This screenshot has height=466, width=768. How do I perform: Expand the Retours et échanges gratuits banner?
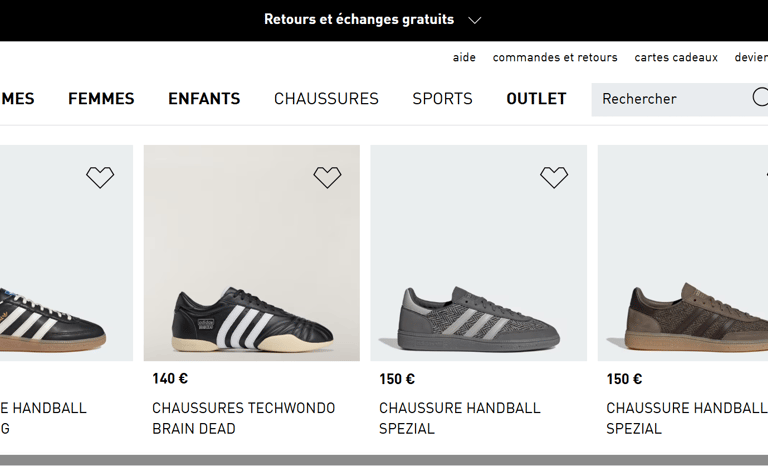(x=475, y=20)
